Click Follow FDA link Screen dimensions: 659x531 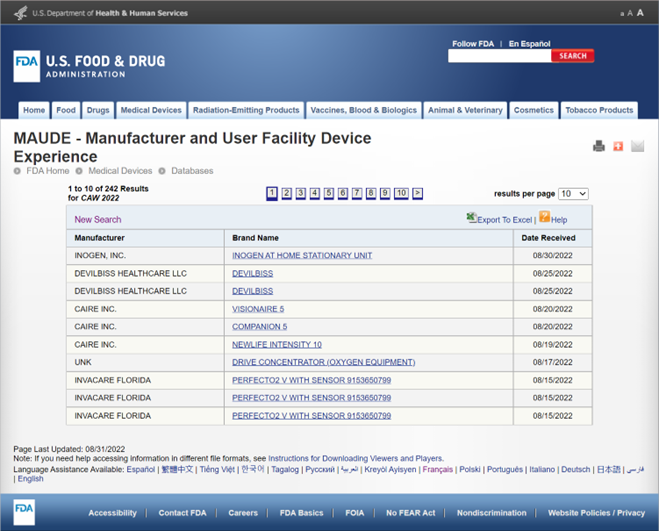click(473, 44)
